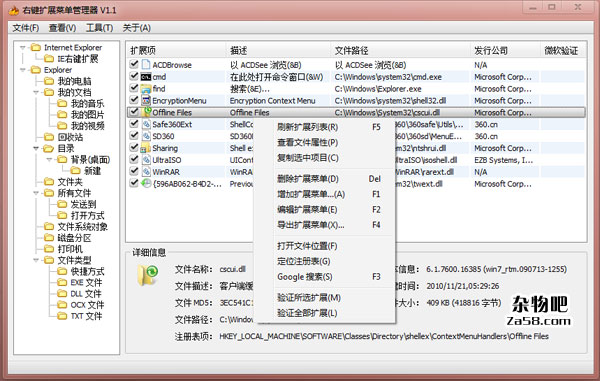Click the EncryptionMenu row icon
The height and width of the screenshot is (381, 600).
(x=146, y=101)
